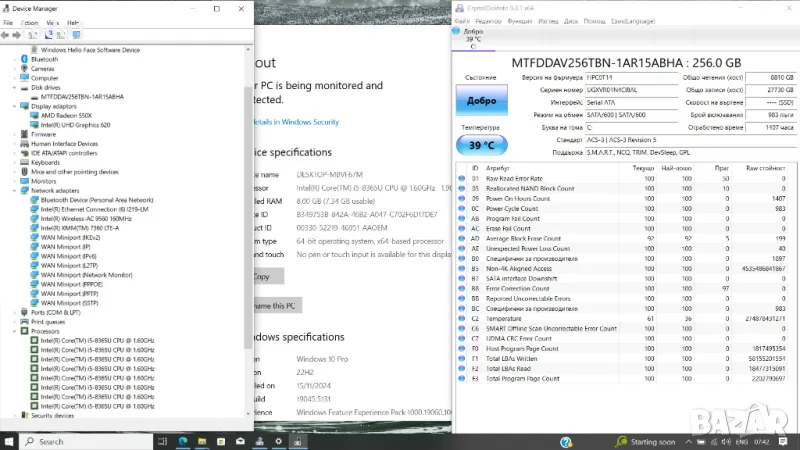The height and width of the screenshot is (450, 800).
Task: Expand the Keyboards category
Action: click(x=15, y=162)
